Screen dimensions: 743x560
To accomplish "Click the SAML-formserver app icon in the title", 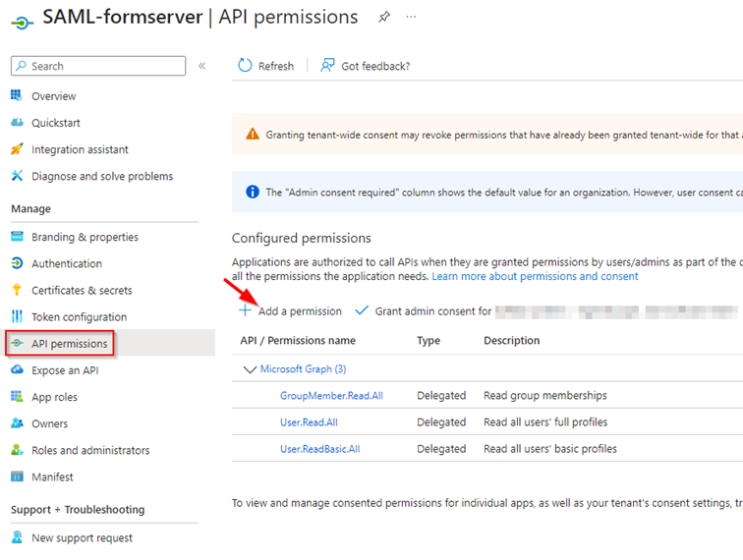I will coord(23,22).
